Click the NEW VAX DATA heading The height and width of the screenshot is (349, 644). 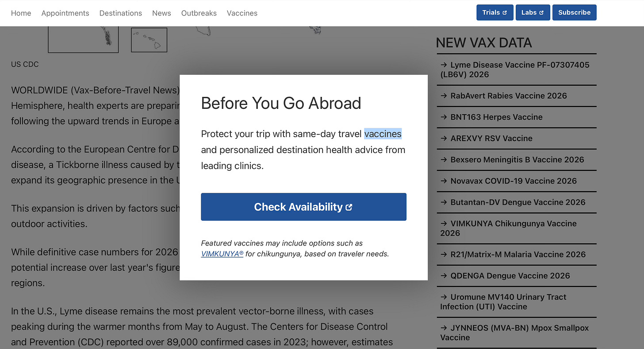[x=484, y=42]
